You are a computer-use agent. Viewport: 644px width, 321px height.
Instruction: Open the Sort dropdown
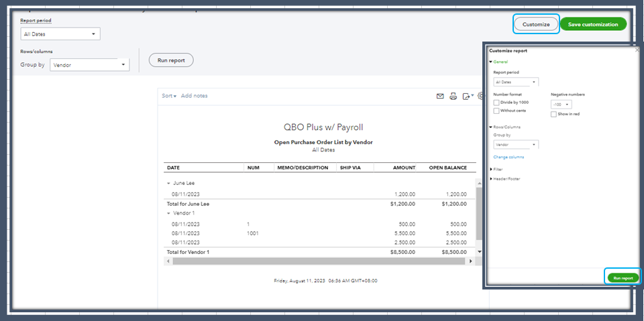click(169, 96)
